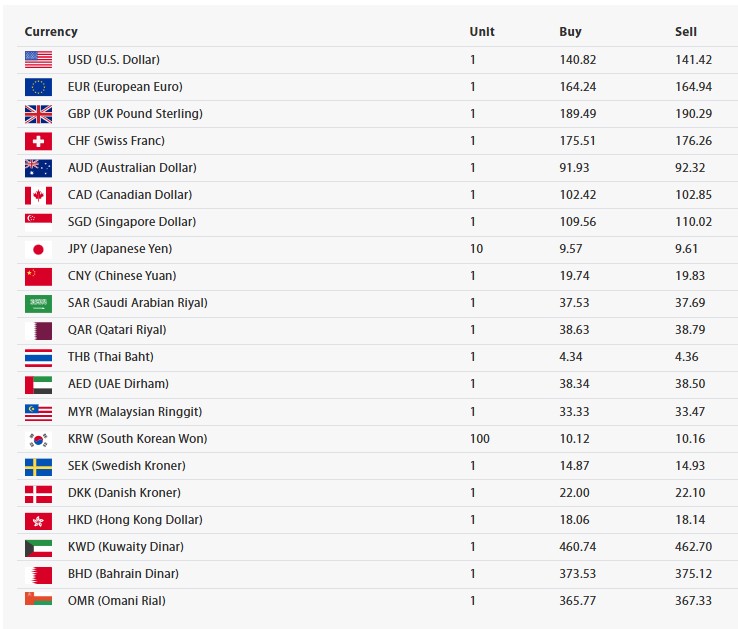Click the OMR (Omani Rial) currency name
The height and width of the screenshot is (629, 738).
[117, 601]
